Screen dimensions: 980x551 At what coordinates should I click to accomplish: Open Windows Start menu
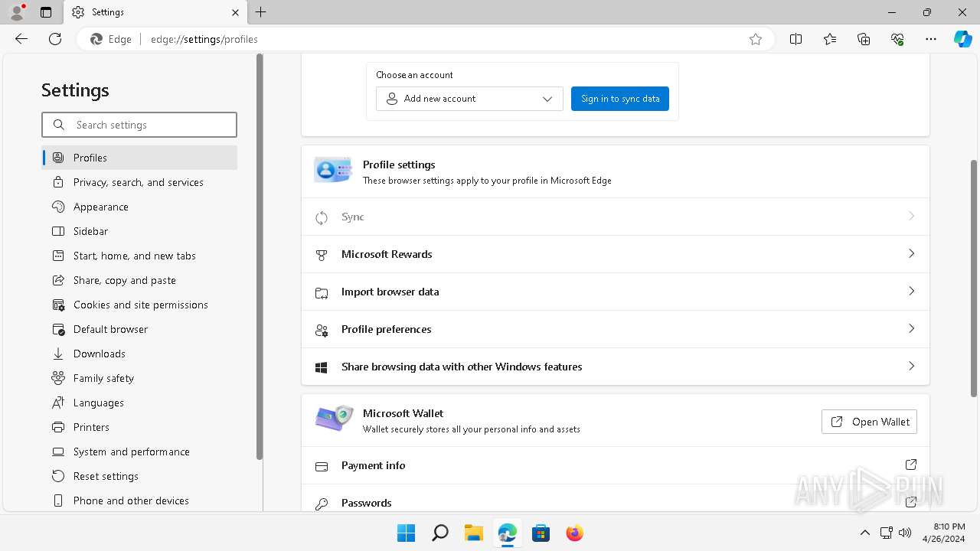pos(406,533)
